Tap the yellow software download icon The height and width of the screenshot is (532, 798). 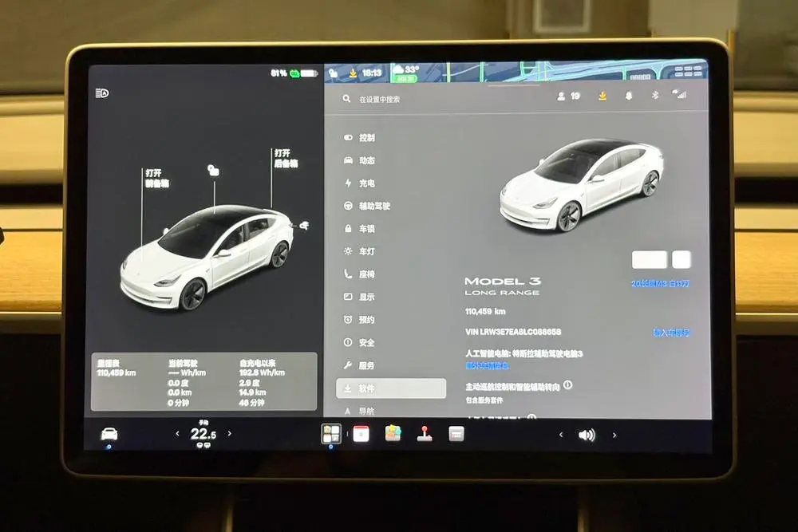[x=602, y=96]
